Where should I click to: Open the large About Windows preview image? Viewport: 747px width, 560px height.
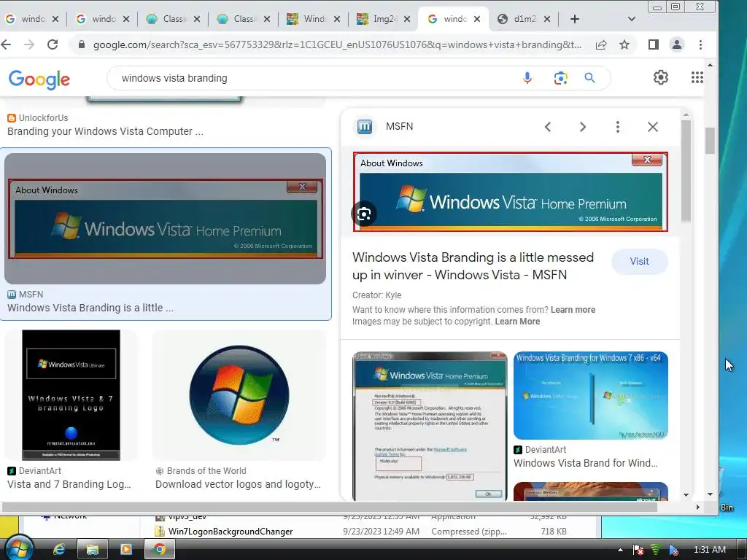(510, 192)
